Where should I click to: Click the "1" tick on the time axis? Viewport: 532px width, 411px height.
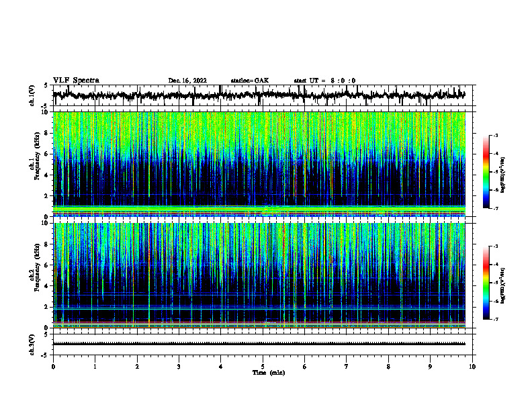coord(95,367)
